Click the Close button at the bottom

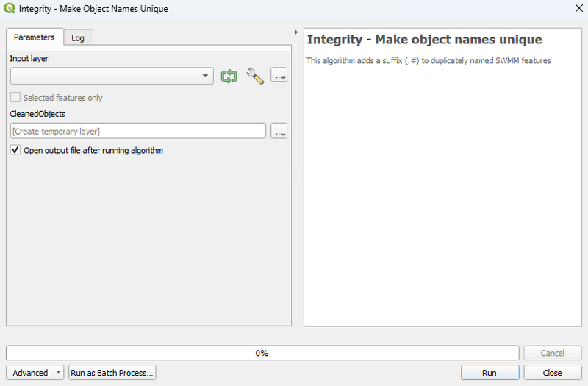click(x=552, y=373)
